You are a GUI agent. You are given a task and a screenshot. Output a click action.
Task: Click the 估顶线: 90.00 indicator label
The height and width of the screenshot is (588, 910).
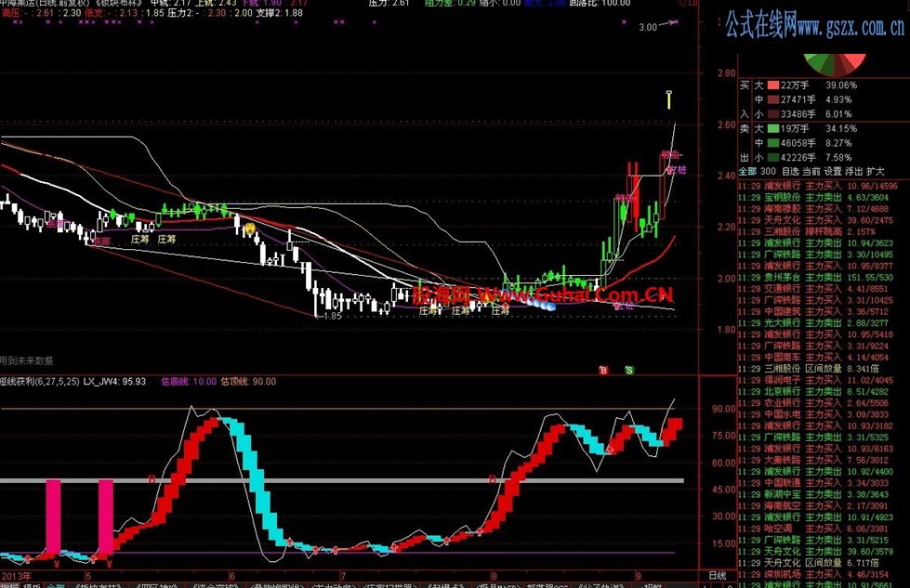tap(248, 382)
